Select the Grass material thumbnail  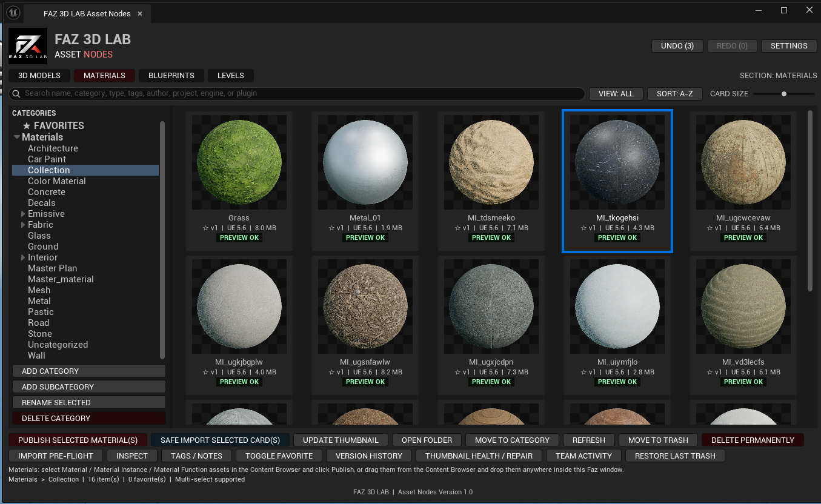pyautogui.click(x=239, y=162)
